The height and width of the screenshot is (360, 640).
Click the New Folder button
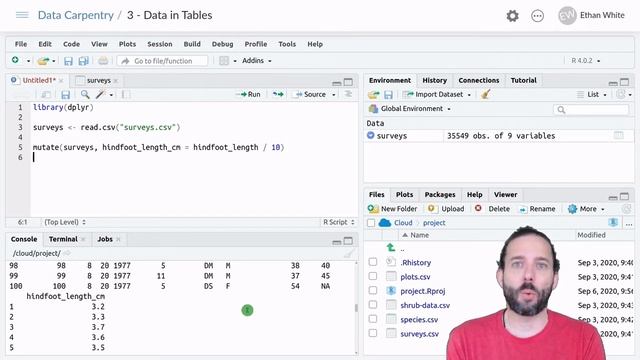[392, 209]
